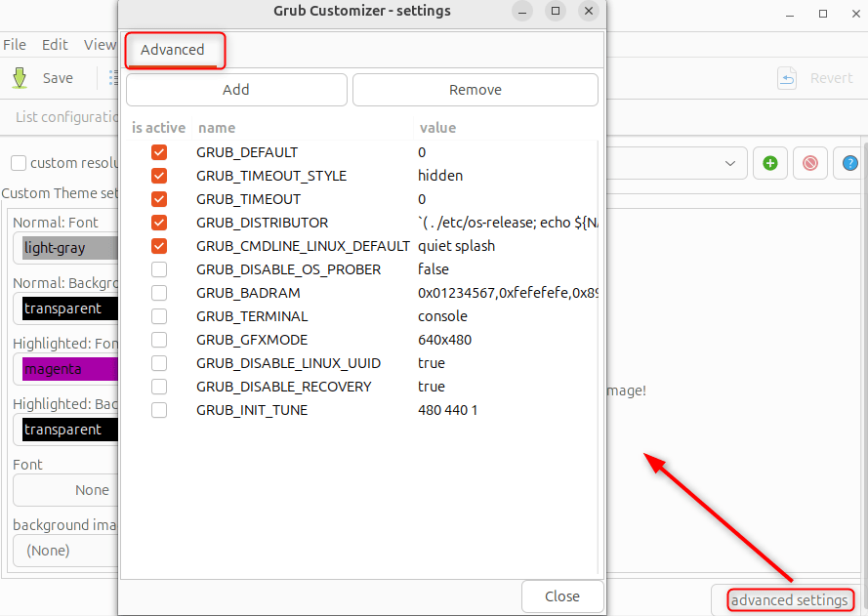The width and height of the screenshot is (868, 616).
Task: Check the GRUB_GFXMODE checkbox
Action: point(159,340)
